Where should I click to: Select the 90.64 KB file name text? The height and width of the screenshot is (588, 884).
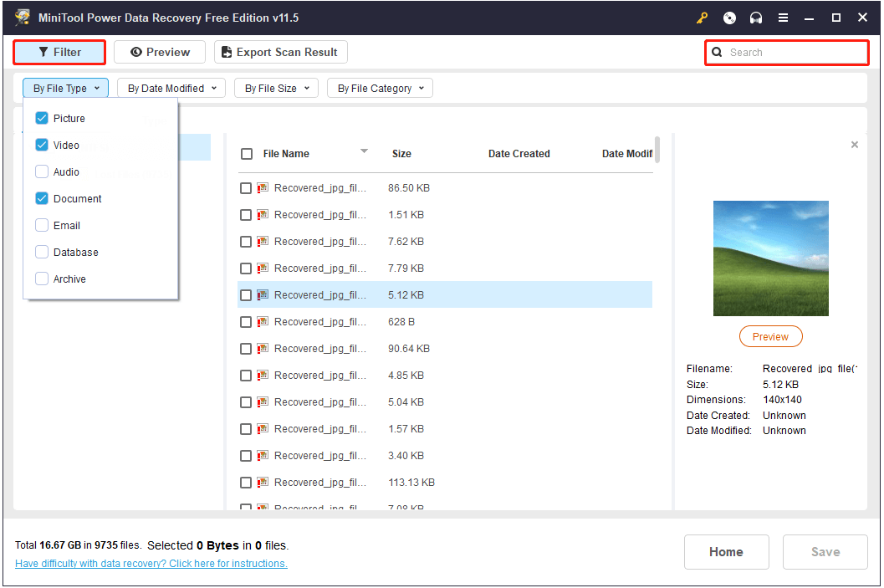click(x=320, y=349)
